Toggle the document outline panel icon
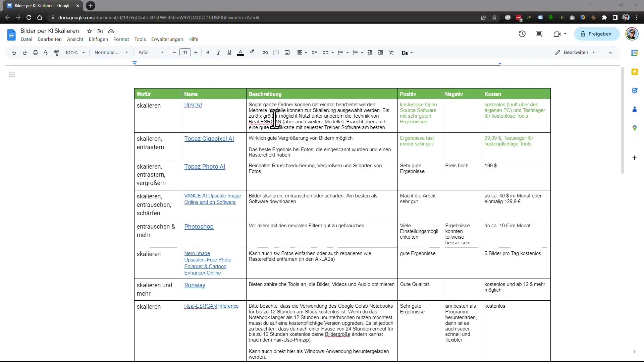The image size is (644, 362). [x=12, y=74]
